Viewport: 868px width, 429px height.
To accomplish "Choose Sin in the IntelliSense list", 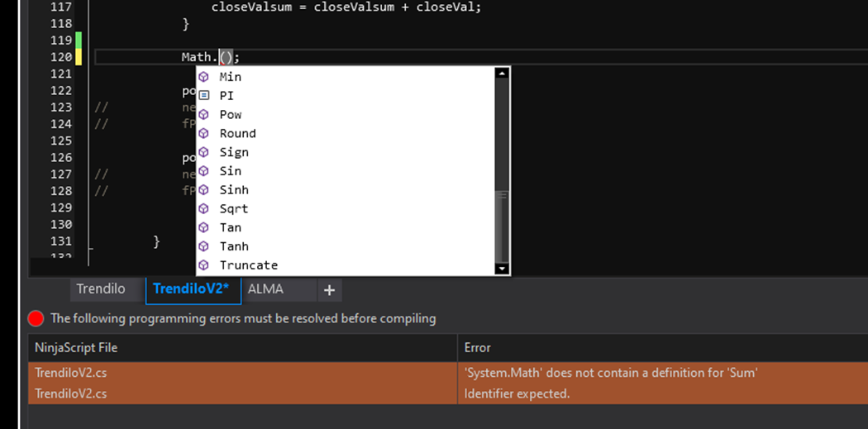I will (231, 171).
